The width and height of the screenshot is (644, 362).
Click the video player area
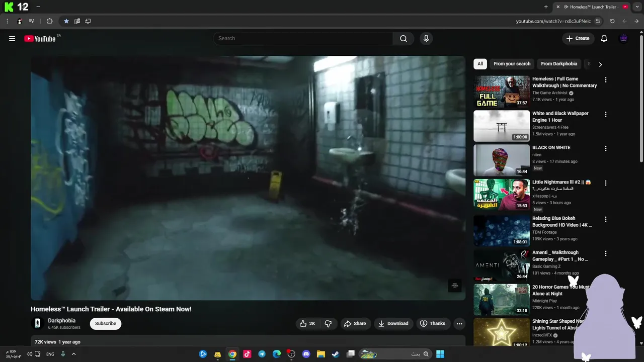click(x=248, y=178)
